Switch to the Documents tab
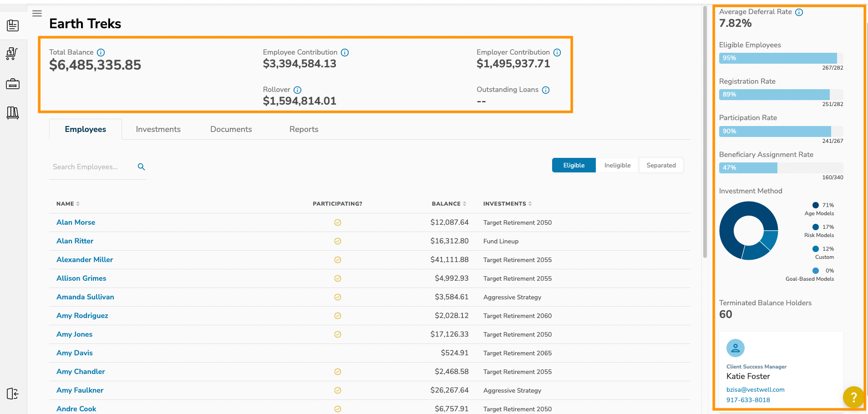 [231, 129]
